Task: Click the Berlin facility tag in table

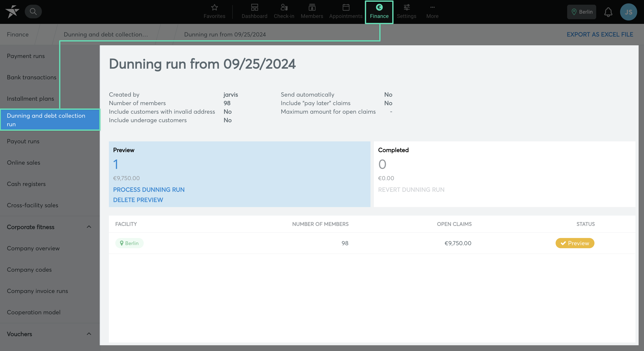Action: [x=129, y=243]
